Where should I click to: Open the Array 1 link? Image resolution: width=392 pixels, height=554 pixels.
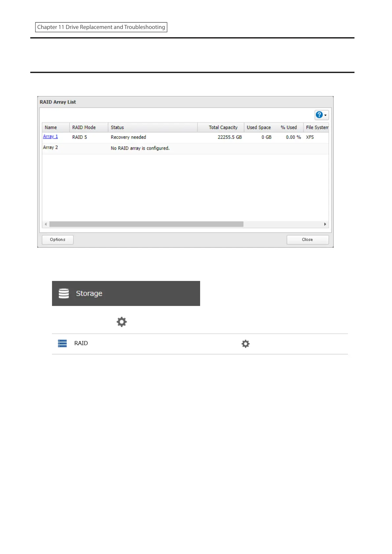[x=50, y=137]
